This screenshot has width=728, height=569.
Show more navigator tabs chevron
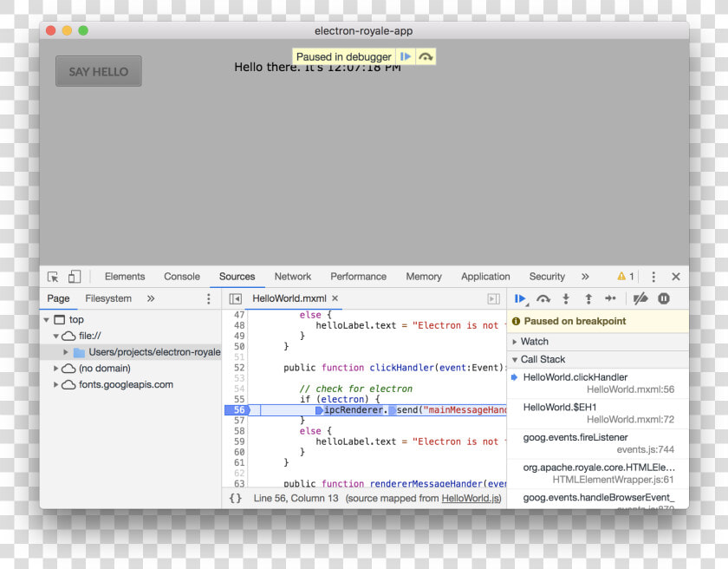point(151,298)
